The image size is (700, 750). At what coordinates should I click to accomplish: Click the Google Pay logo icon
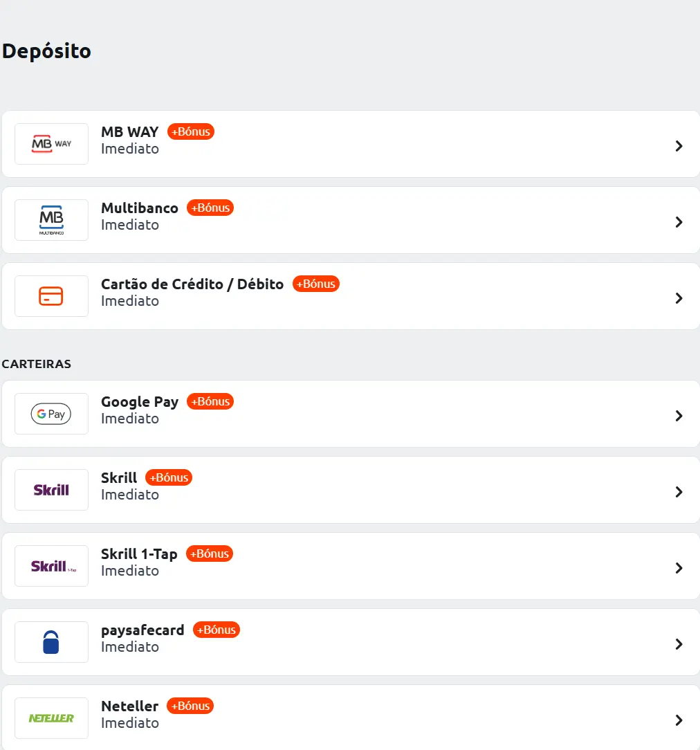click(51, 414)
